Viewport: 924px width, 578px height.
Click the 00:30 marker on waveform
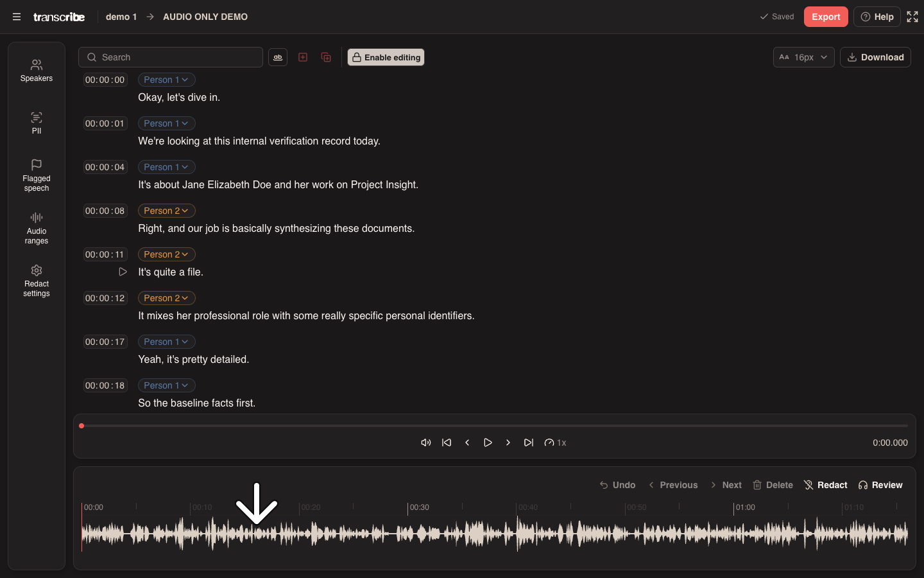(419, 507)
